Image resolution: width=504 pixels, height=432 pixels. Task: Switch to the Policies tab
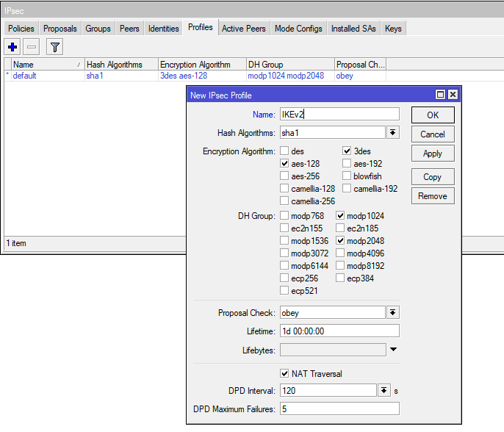(21, 29)
